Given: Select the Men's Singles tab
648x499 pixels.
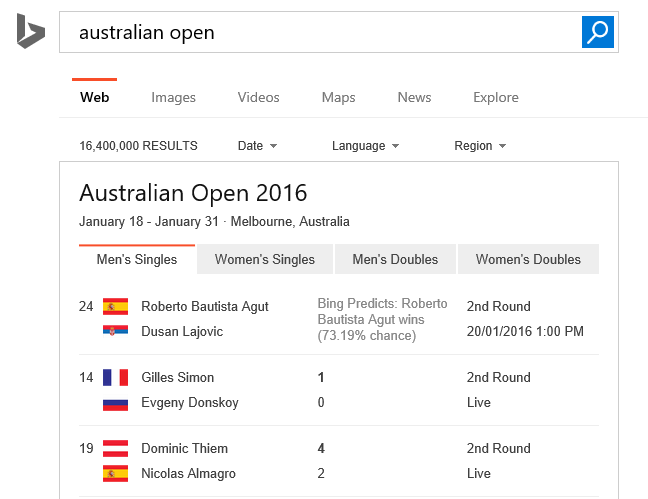Looking at the screenshot, I should (x=137, y=259).
